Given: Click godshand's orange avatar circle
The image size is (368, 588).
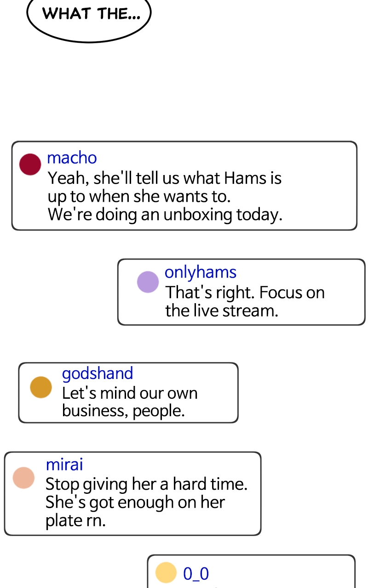Looking at the screenshot, I should [x=41, y=387].
